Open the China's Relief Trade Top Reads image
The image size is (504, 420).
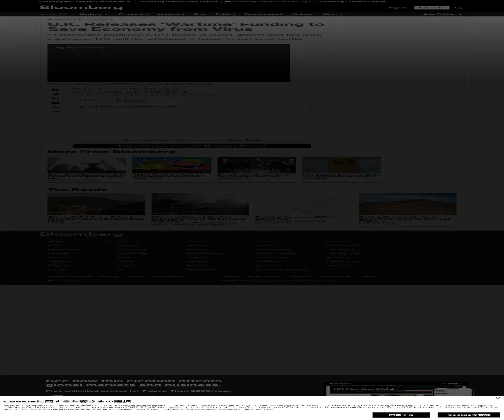pos(96,204)
